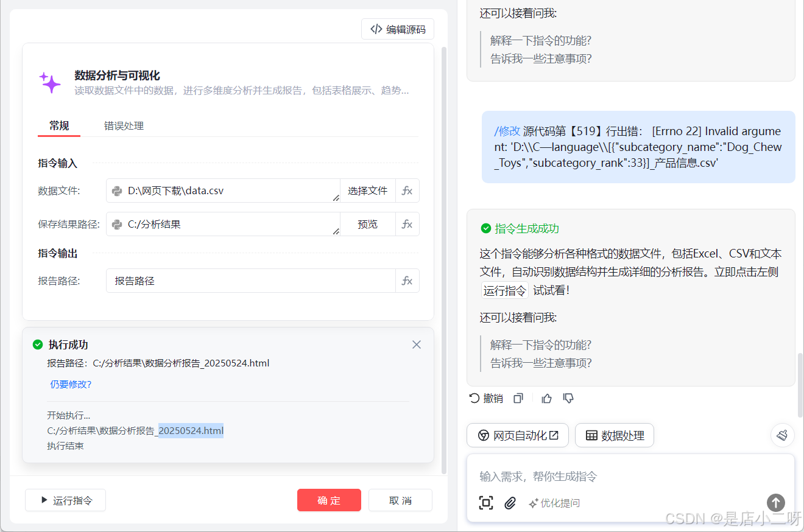Dismiss the 执行成功 panel with its X
The width and height of the screenshot is (804, 532).
416,344
